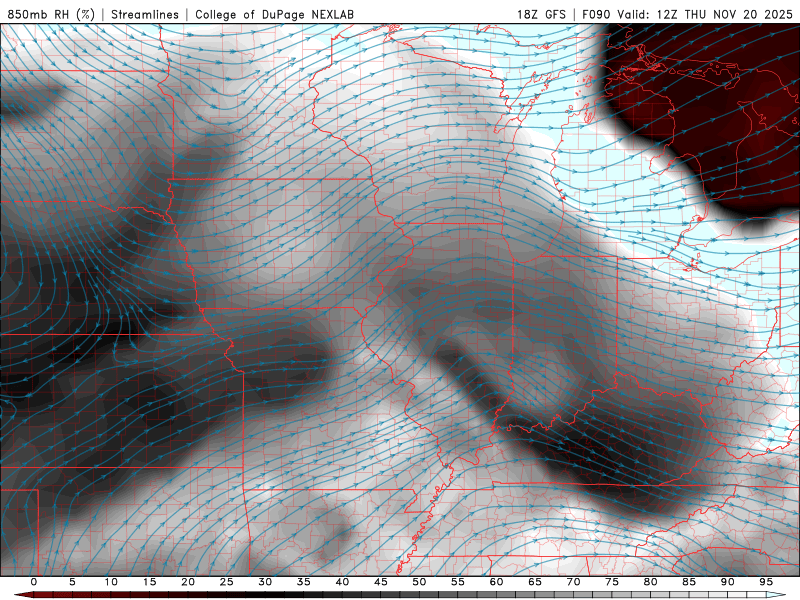Click "College of DuPage NEXLAB" header text
This screenshot has width=800, height=600.
(274, 14)
